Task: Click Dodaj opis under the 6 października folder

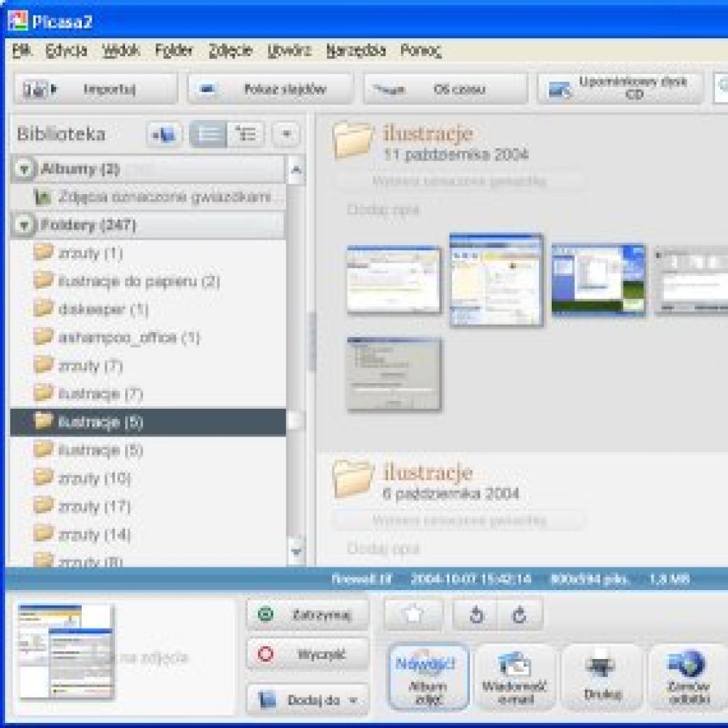Action: [383, 548]
